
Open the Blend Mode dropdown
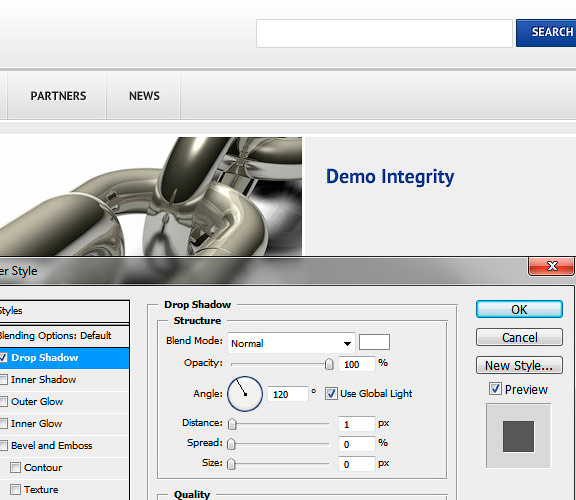[291, 343]
